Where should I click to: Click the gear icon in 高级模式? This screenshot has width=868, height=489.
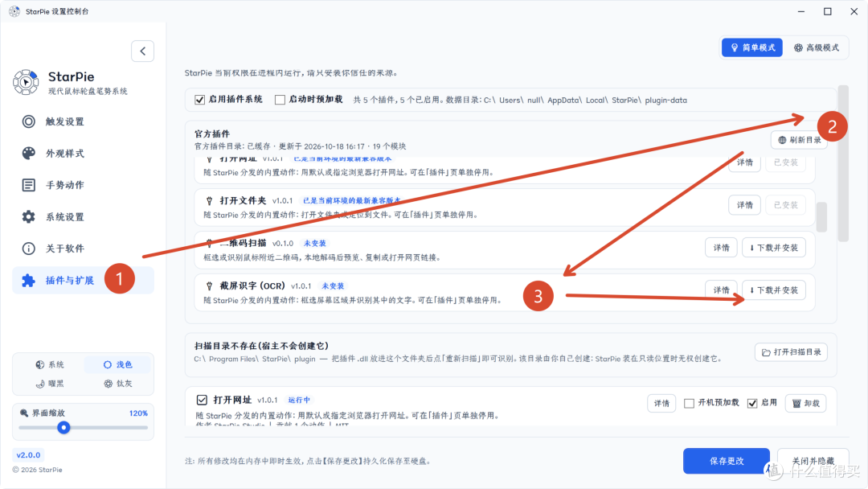798,47
